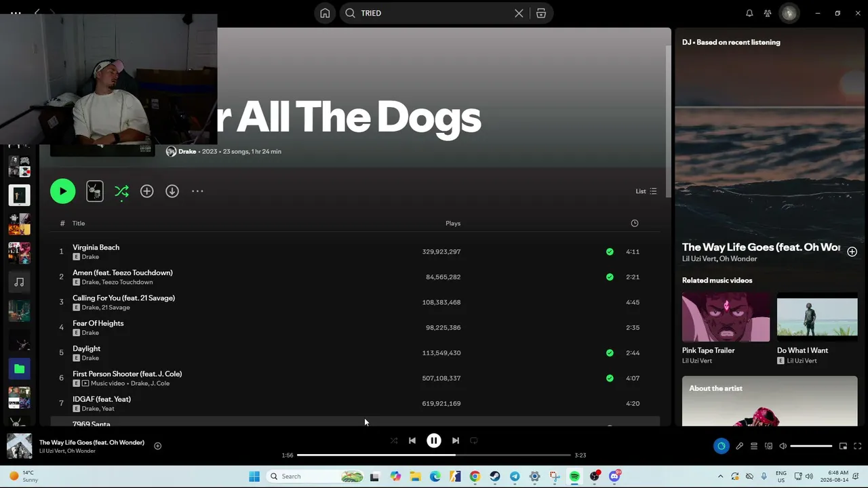
Task: Sort tracks by the duration clock icon
Action: (x=635, y=223)
